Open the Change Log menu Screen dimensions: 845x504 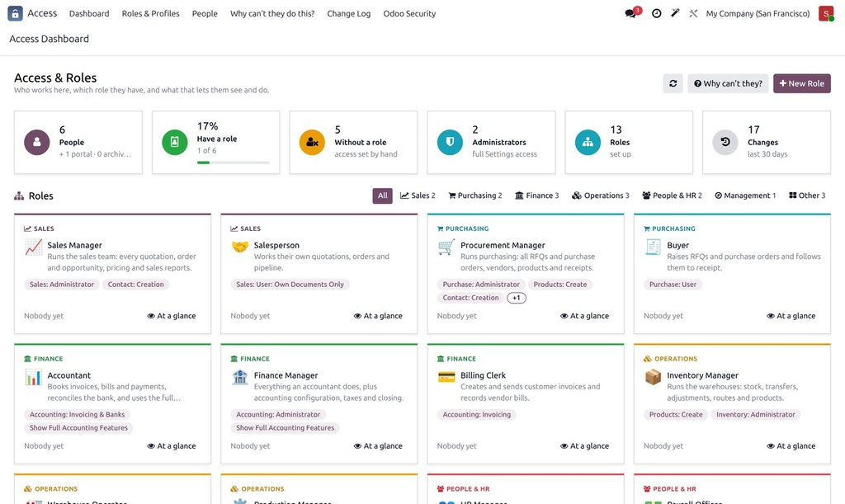[349, 13]
